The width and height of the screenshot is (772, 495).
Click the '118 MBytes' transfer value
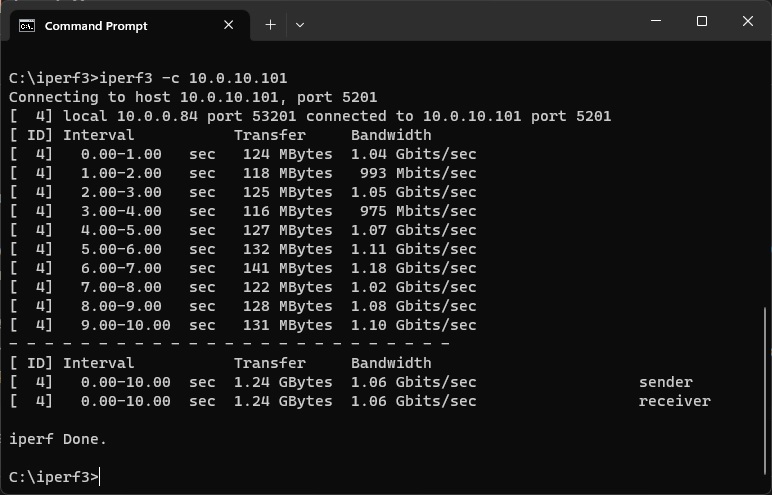[x=288, y=173]
